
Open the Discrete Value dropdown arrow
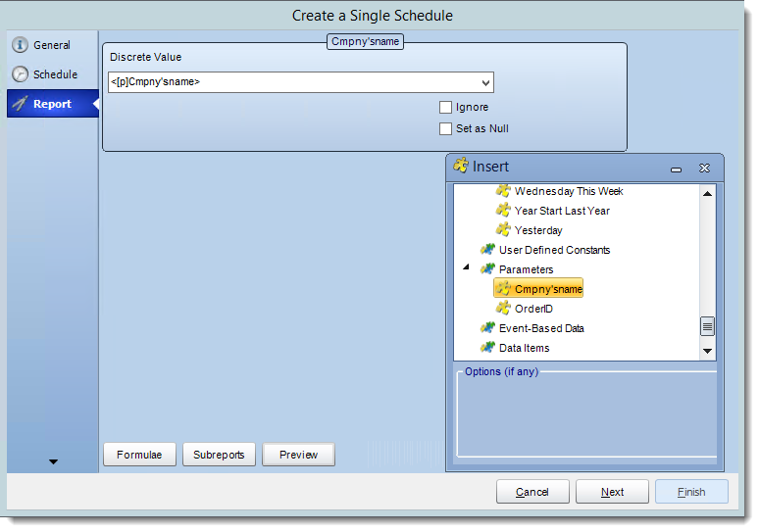coord(485,82)
